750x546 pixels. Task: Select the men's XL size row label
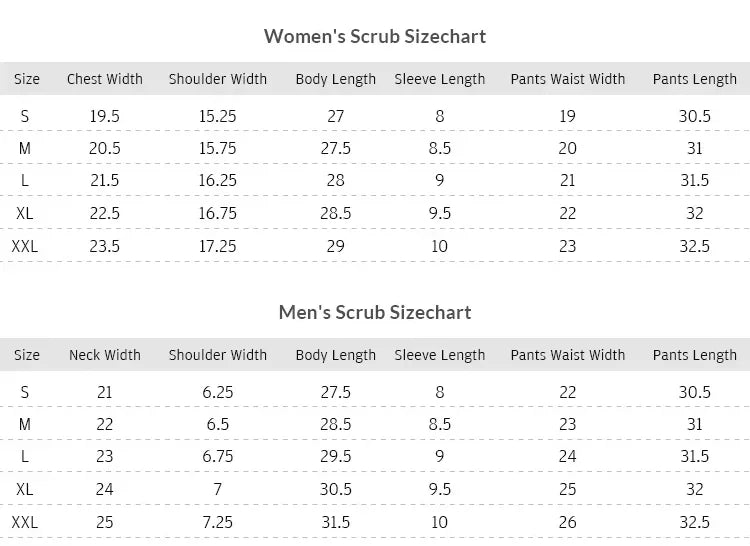pos(25,489)
